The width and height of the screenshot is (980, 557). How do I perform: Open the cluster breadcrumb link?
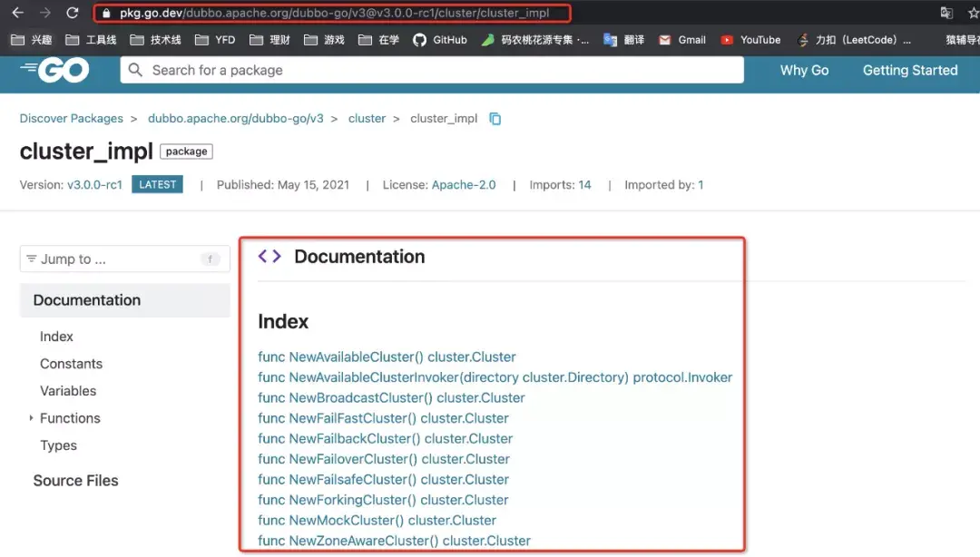367,119
